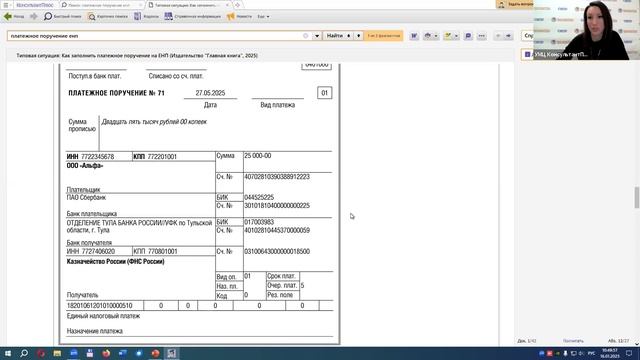640x360 pixels.
Task: Click КБК value 18201061201010000510
Action: (x=100, y=306)
